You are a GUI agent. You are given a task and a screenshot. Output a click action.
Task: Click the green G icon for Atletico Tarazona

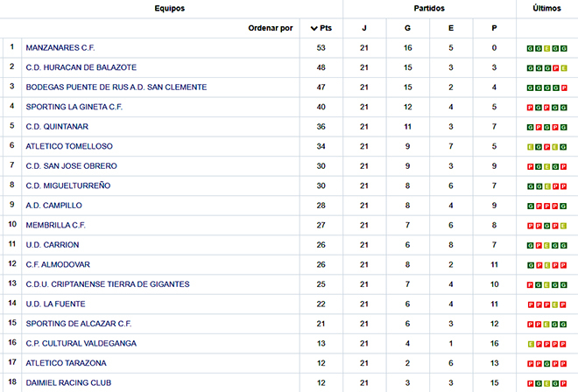(547, 364)
